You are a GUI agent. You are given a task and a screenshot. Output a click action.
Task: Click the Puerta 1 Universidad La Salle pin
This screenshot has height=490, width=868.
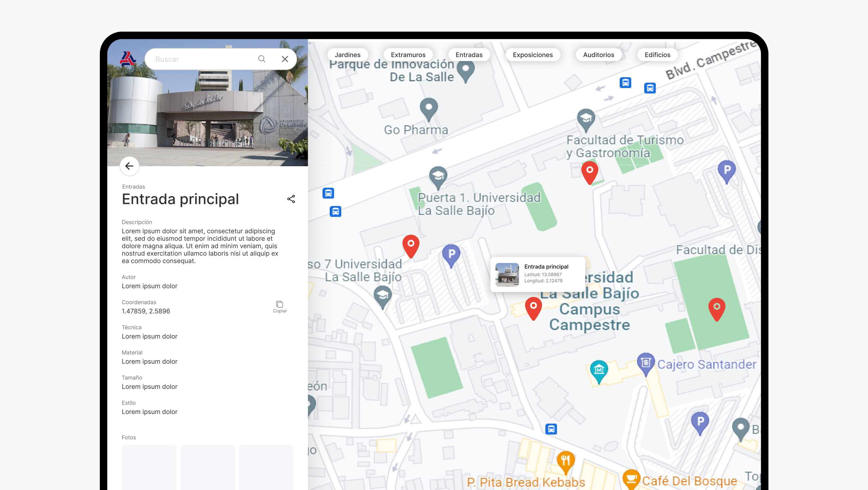click(x=438, y=178)
